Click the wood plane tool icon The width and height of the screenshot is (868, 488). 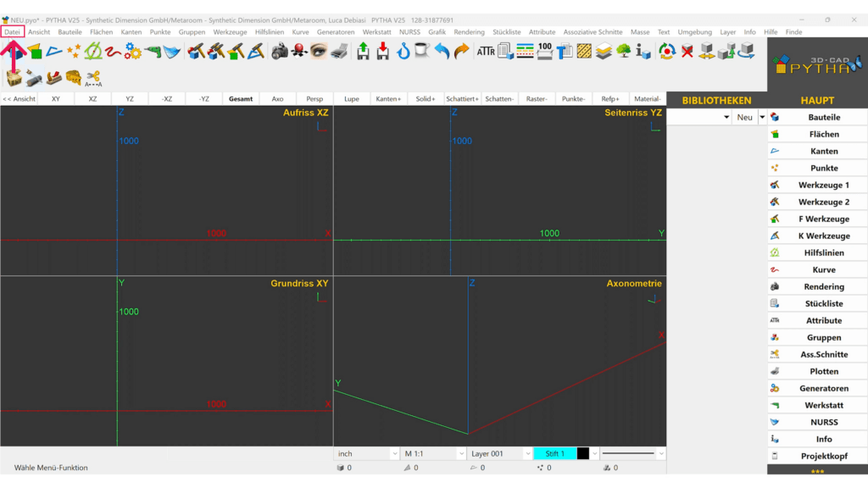(x=53, y=77)
